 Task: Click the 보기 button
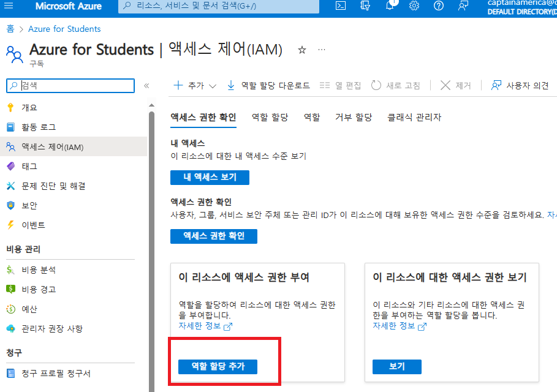coord(397,366)
